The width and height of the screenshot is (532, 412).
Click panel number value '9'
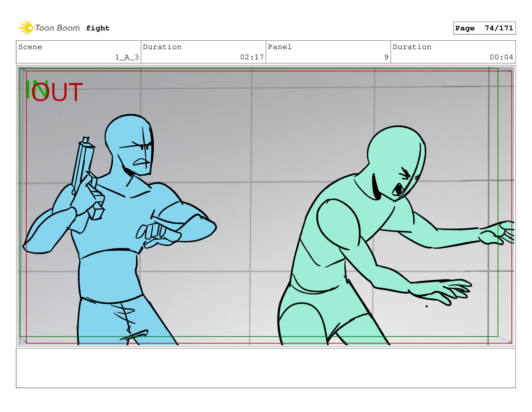(x=386, y=57)
